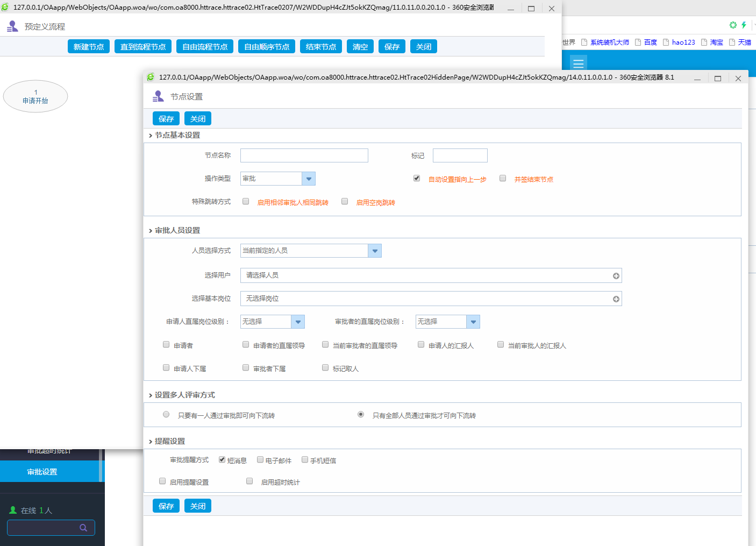Click the 自由顺序节点 button
Viewport: 756px width, 546px height.
267,47
